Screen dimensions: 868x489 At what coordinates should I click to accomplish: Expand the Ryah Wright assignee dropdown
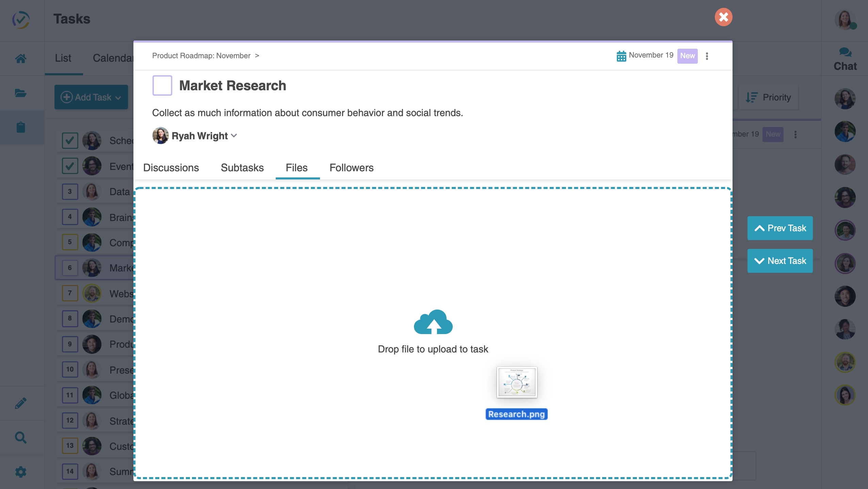point(234,136)
